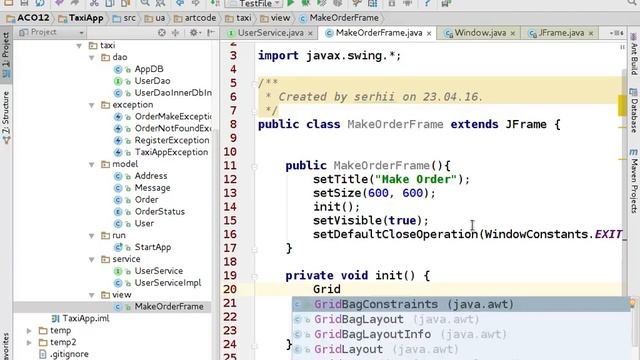Open the 1: Project tool window tab
This screenshot has width=640, height=360.
click(x=6, y=55)
